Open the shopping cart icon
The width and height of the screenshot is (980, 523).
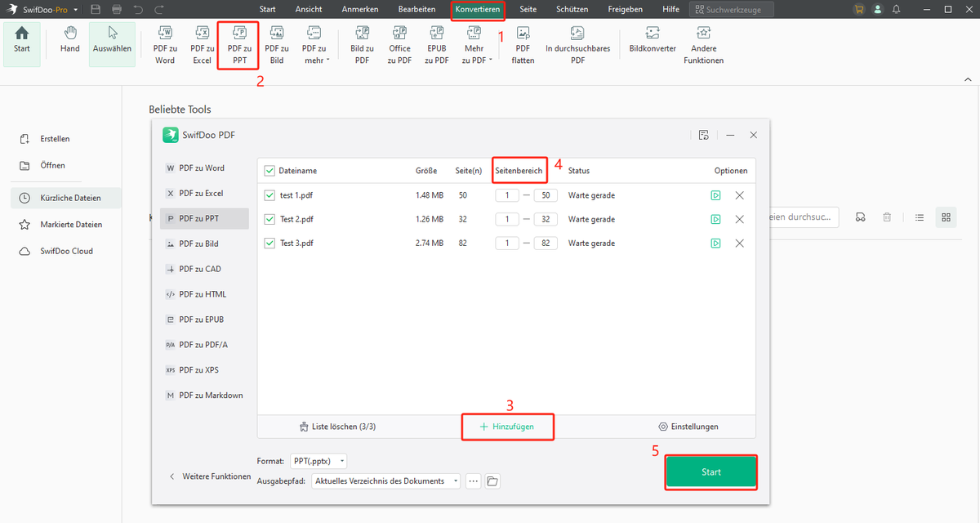tap(859, 9)
